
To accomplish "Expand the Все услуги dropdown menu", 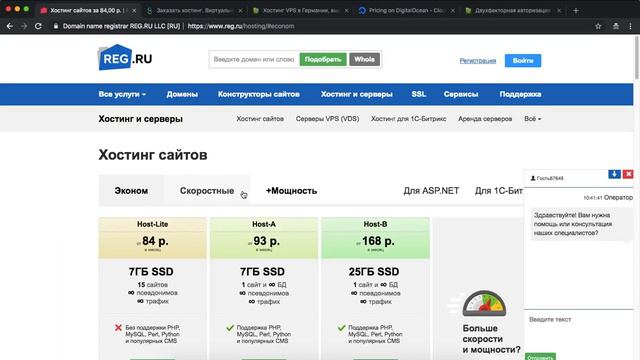I will tap(122, 94).
